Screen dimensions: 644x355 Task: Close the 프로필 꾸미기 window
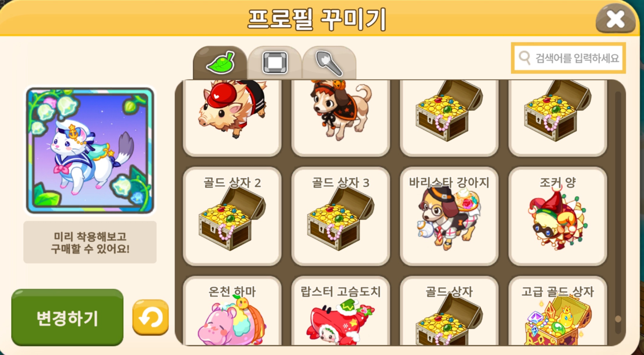[615, 19]
